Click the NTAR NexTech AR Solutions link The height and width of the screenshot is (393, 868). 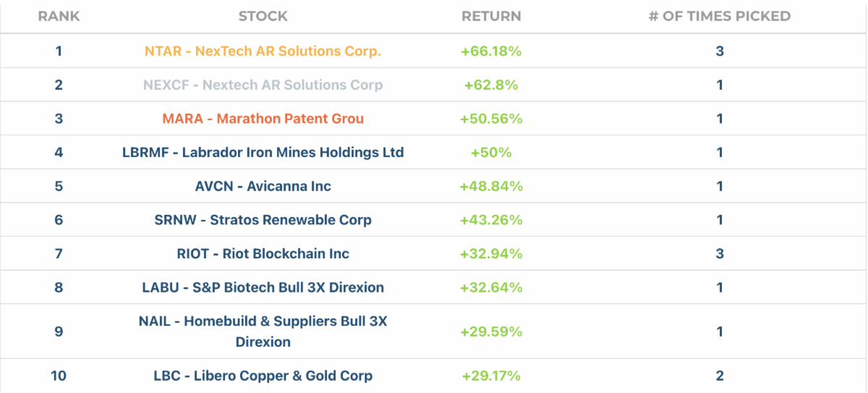coord(263,51)
